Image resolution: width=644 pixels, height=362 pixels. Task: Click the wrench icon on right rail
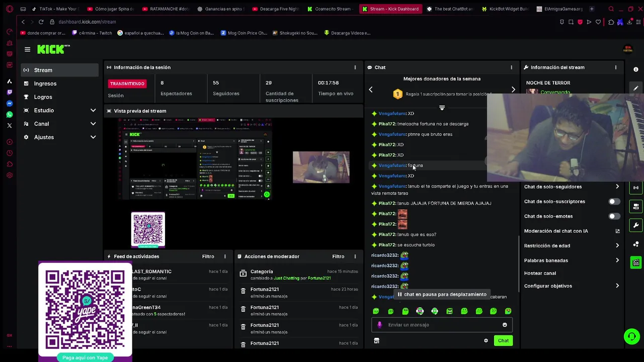point(636,225)
